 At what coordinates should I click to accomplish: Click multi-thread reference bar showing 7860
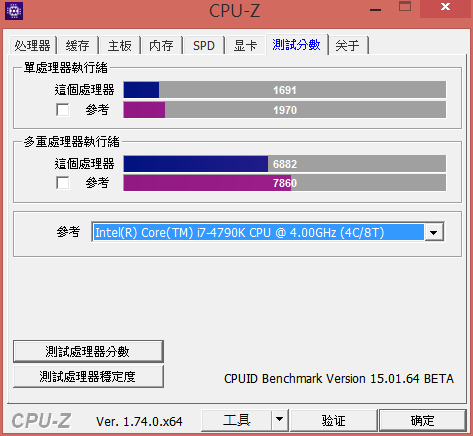(284, 183)
